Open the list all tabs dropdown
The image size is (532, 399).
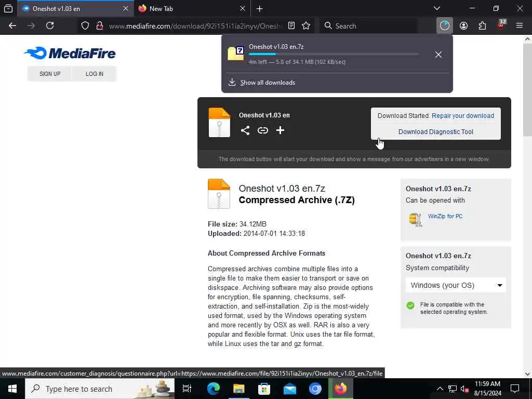(437, 8)
